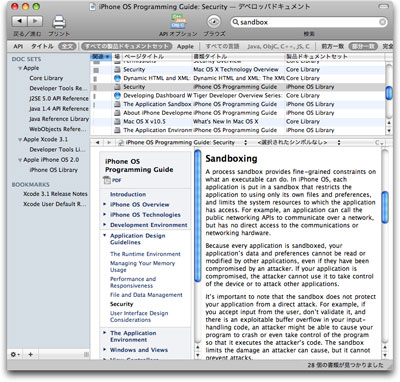Go back with the left navigation arrow

(x=20, y=21)
